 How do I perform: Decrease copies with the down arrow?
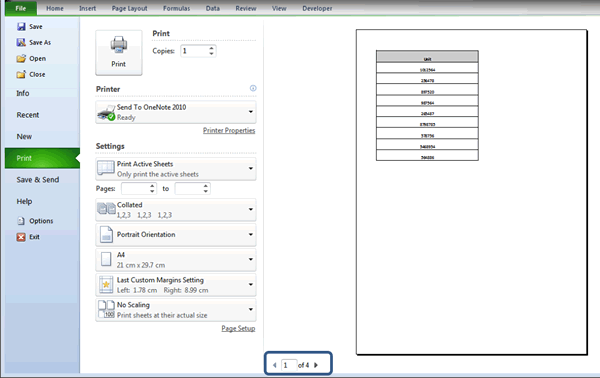[211, 54]
